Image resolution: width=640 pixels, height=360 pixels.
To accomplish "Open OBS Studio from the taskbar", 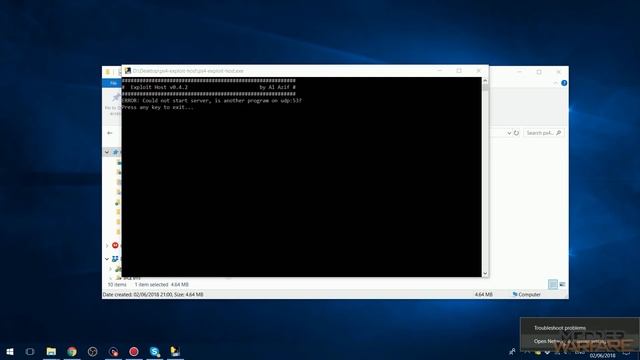I will tap(93, 351).
